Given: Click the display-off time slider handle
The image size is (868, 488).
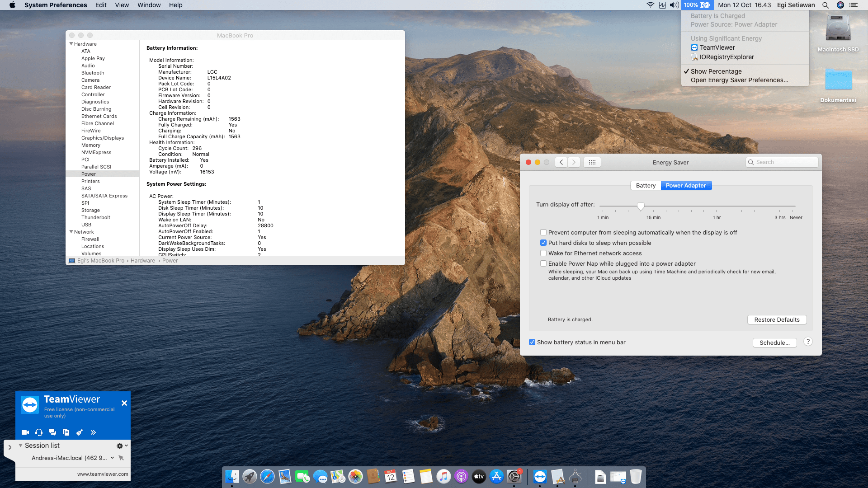Looking at the screenshot, I should click(641, 206).
